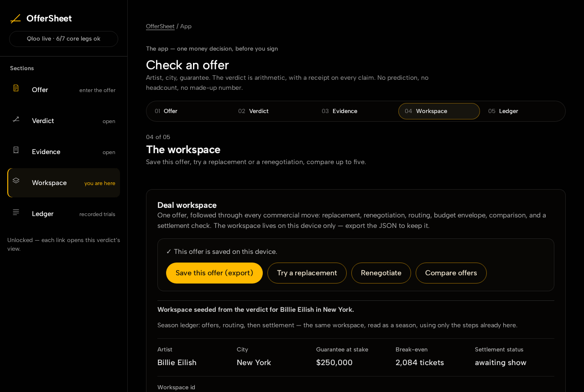Follow the OfferSheet breadcrumb link
This screenshot has width=584, height=392.
click(x=160, y=26)
